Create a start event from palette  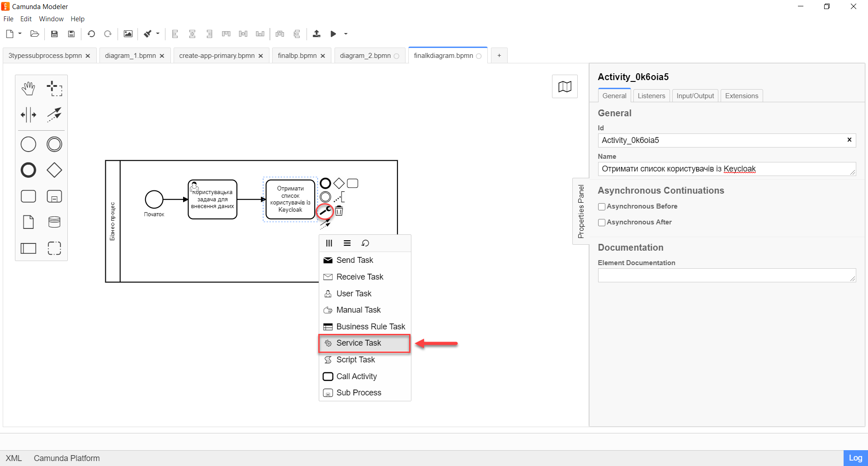(x=28, y=144)
